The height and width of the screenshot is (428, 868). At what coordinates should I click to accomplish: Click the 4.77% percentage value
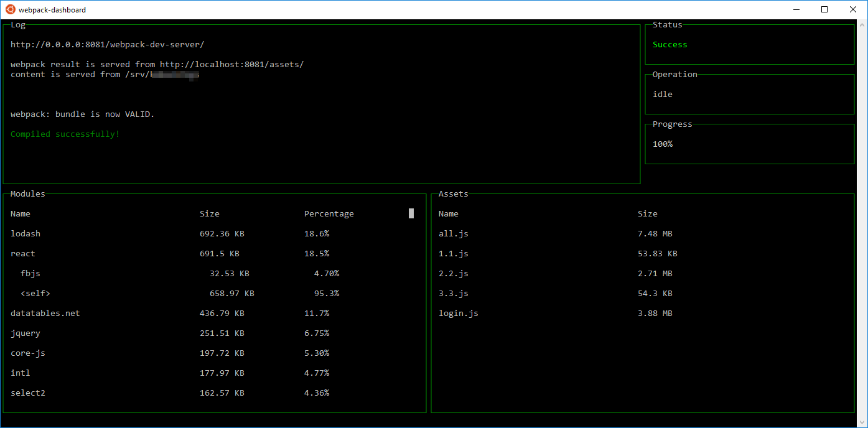pos(317,373)
